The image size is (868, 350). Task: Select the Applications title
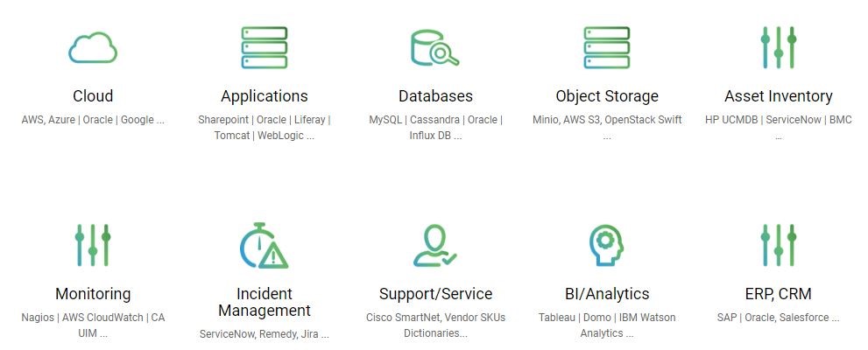pyautogui.click(x=264, y=96)
